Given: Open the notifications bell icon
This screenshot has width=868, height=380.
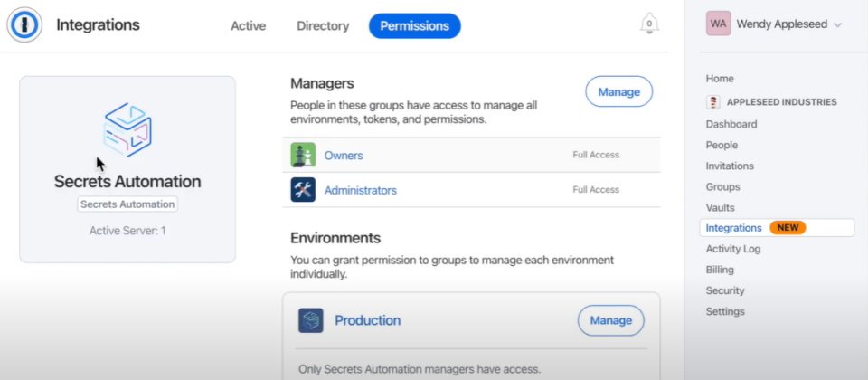Looking at the screenshot, I should [649, 24].
